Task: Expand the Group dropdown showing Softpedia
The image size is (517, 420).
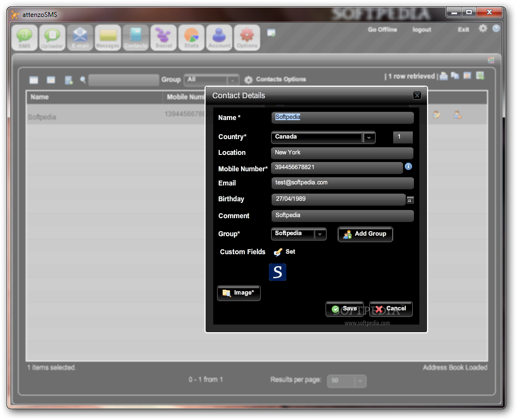Action: pyautogui.click(x=320, y=234)
